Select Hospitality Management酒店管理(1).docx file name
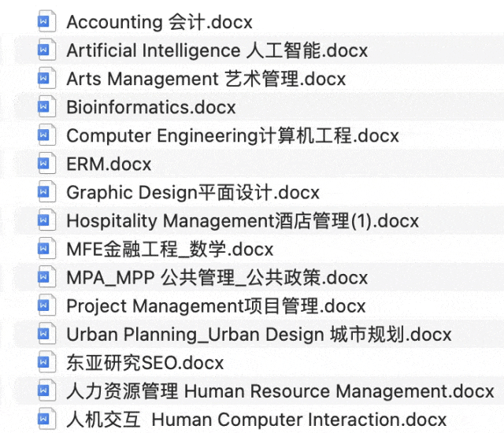The width and height of the screenshot is (504, 433). coord(243,221)
